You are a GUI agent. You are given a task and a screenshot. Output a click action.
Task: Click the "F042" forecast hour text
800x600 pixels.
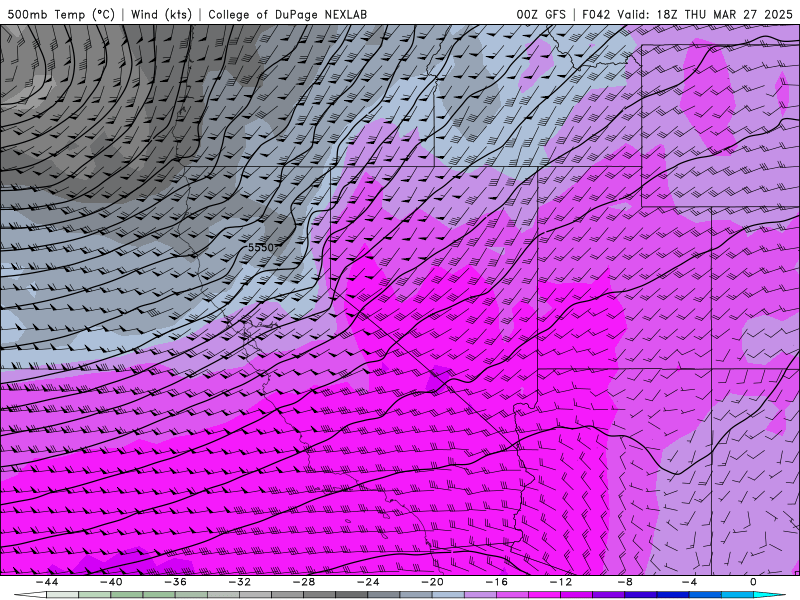point(596,14)
